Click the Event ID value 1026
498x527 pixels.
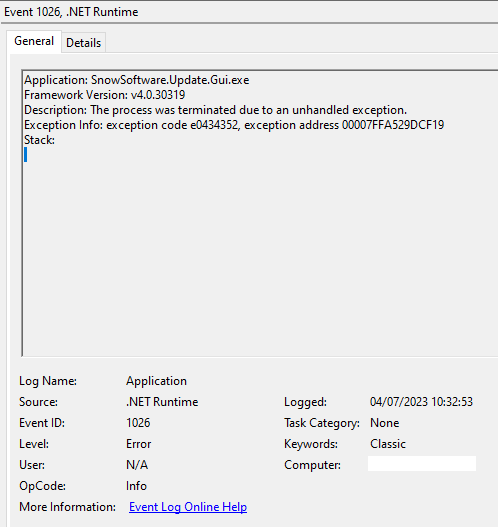click(138, 423)
